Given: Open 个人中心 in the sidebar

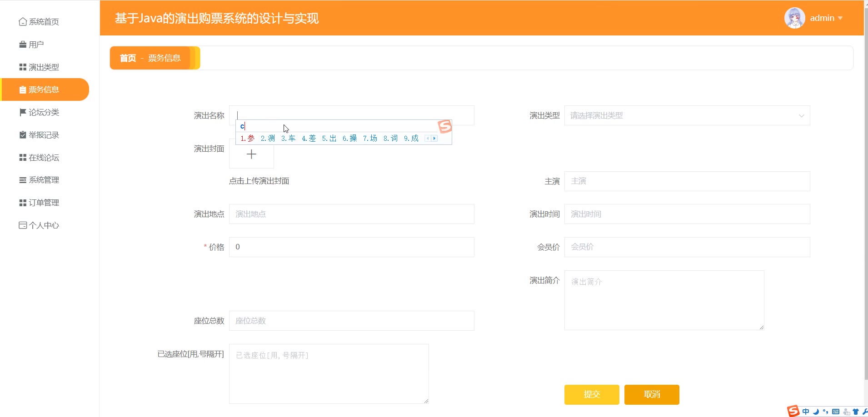Looking at the screenshot, I should pyautogui.click(x=44, y=225).
